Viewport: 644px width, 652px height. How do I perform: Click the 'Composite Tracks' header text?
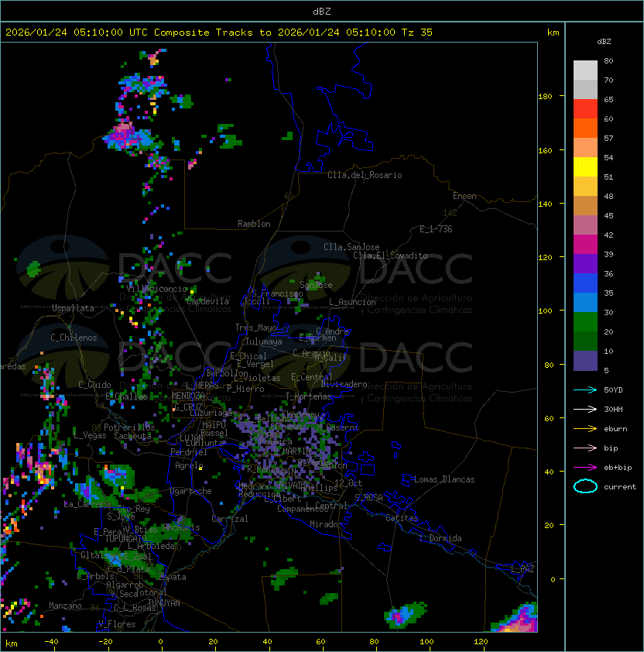point(204,33)
